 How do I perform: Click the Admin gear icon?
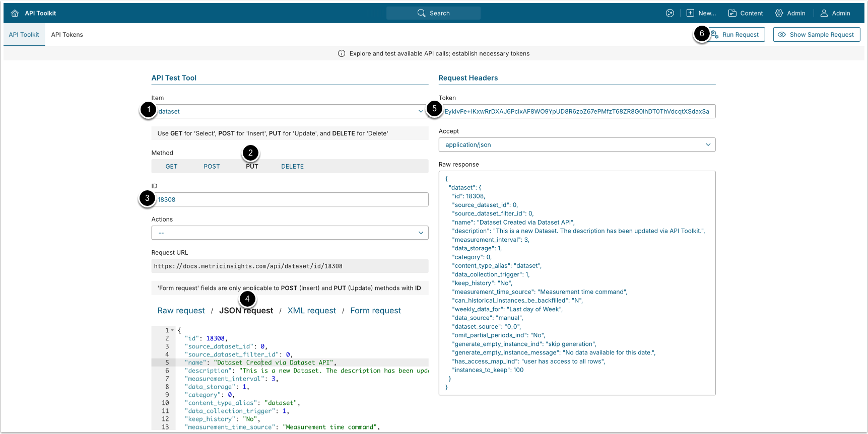(779, 13)
